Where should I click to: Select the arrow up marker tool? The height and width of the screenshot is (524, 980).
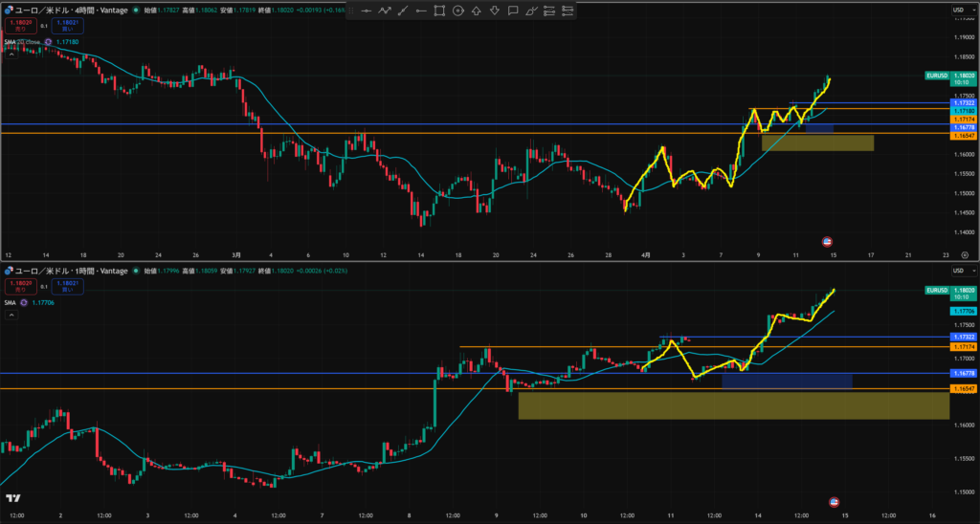[x=476, y=11]
